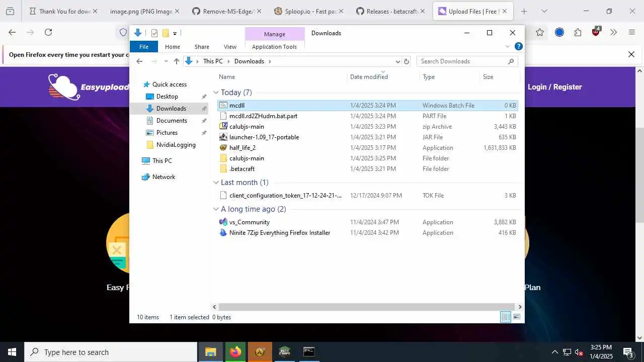Select the half_life_2 application
This screenshot has height=362, width=644.
coord(368,148)
